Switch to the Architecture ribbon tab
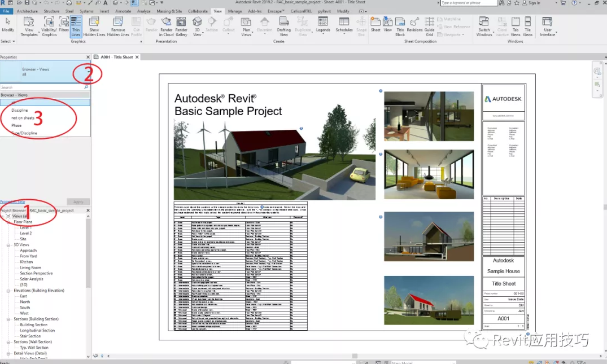This screenshot has width=607, height=364. point(28,11)
